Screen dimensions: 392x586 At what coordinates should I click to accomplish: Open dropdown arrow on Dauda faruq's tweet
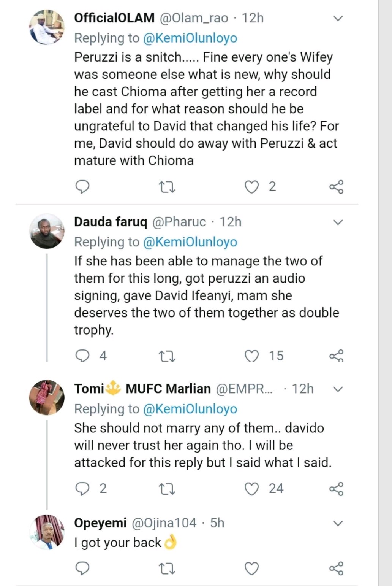(x=338, y=222)
